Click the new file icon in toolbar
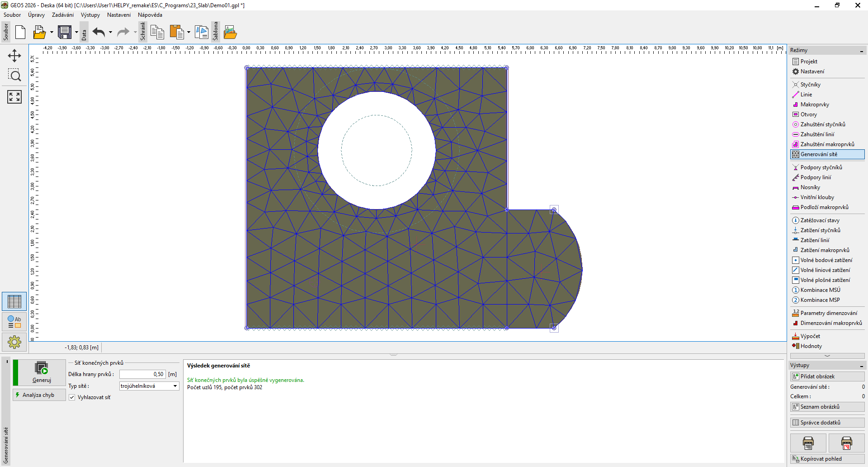 [20, 32]
